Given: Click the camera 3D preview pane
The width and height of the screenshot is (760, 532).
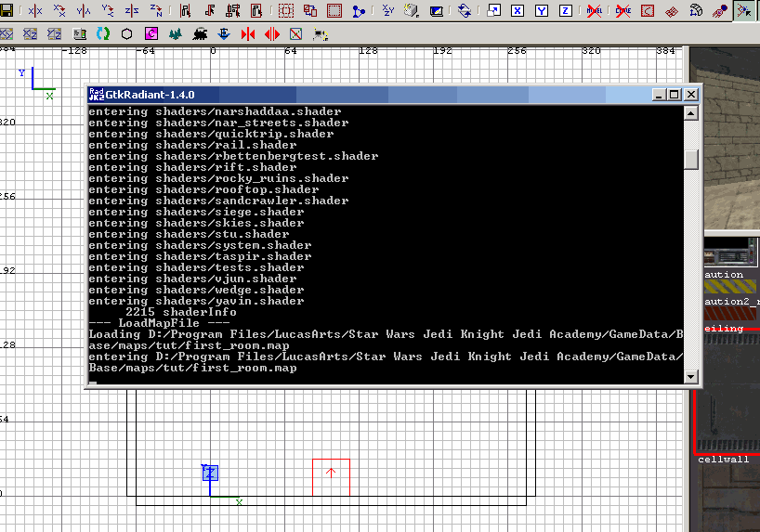Looking at the screenshot, I should coord(725,138).
